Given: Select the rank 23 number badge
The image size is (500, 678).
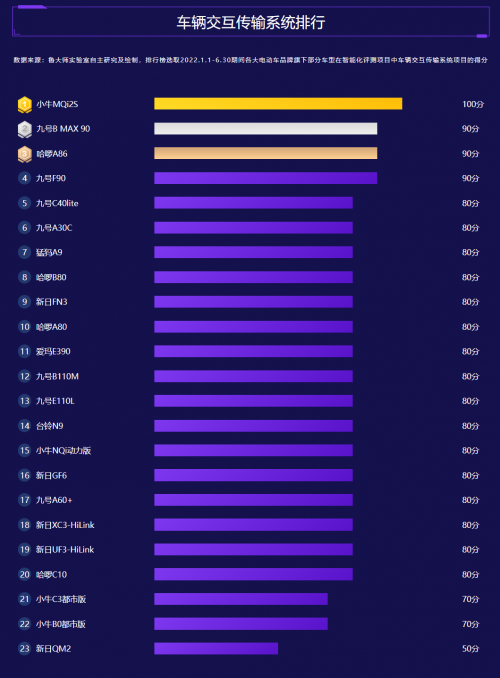Looking at the screenshot, I should pyautogui.click(x=25, y=648).
